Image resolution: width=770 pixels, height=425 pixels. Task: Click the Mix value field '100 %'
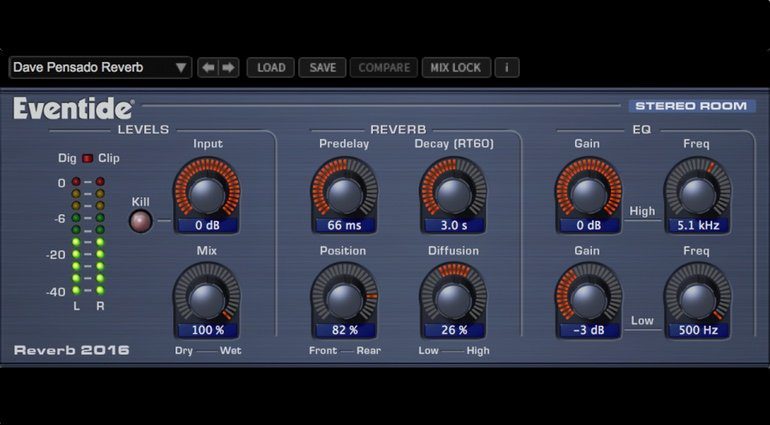click(207, 330)
